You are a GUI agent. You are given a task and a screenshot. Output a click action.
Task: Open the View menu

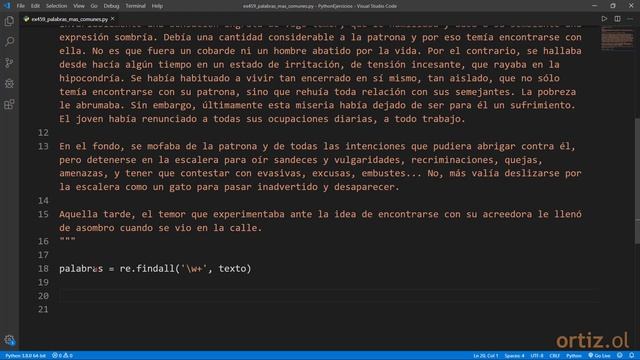[79, 6]
